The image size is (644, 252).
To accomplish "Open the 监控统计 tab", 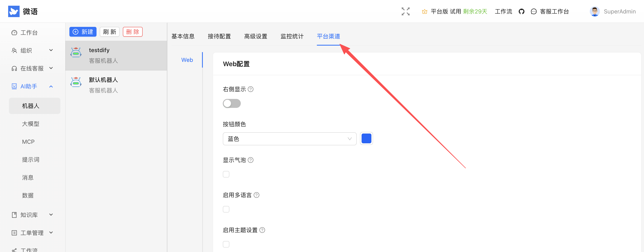I will [292, 36].
